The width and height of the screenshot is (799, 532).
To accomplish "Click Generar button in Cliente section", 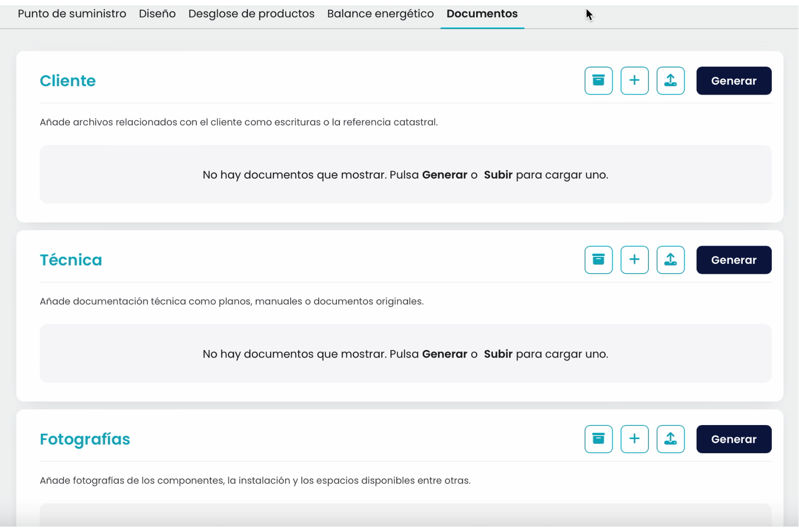I will coord(734,81).
